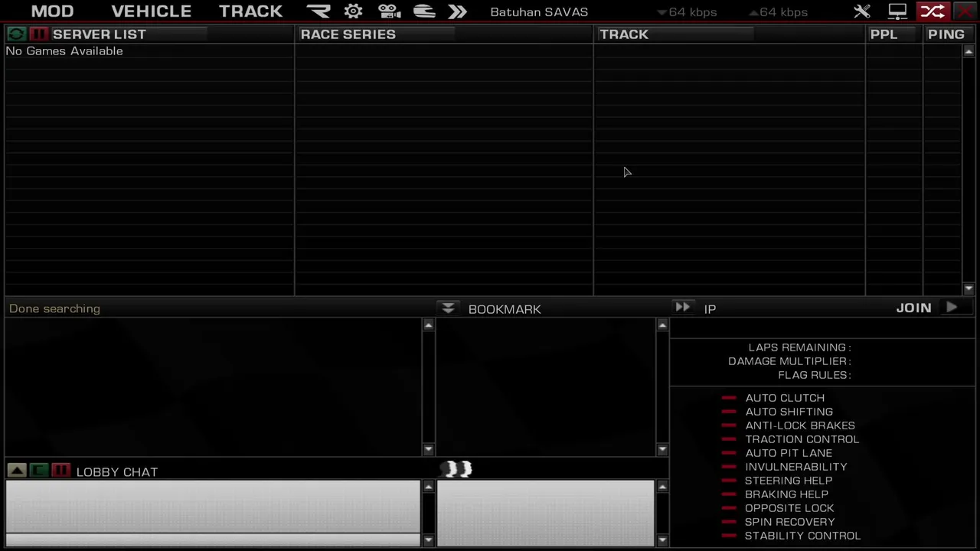Toggle STEERING HELP indicator
Image resolution: width=980 pixels, height=551 pixels.
(x=729, y=481)
